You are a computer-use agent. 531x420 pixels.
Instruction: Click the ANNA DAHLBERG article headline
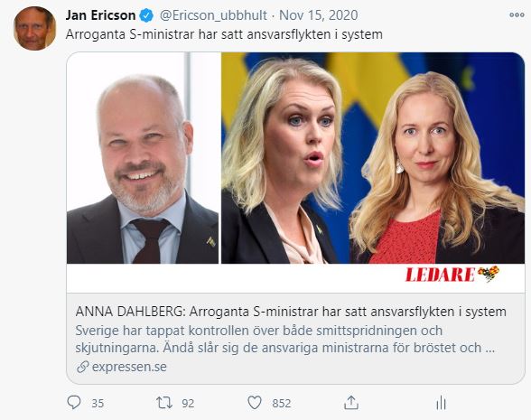click(291, 312)
